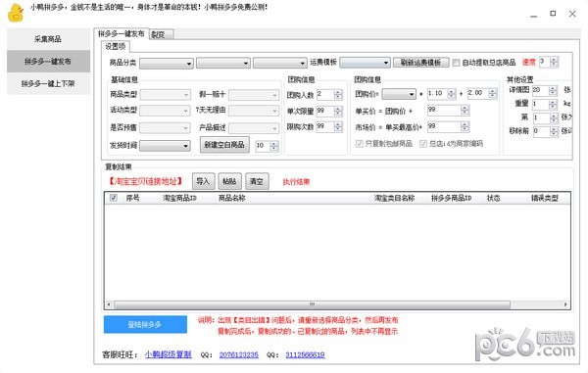This screenshot has height=373, width=588.
Task: Open the 团购价 dropdown
Action: click(399, 94)
